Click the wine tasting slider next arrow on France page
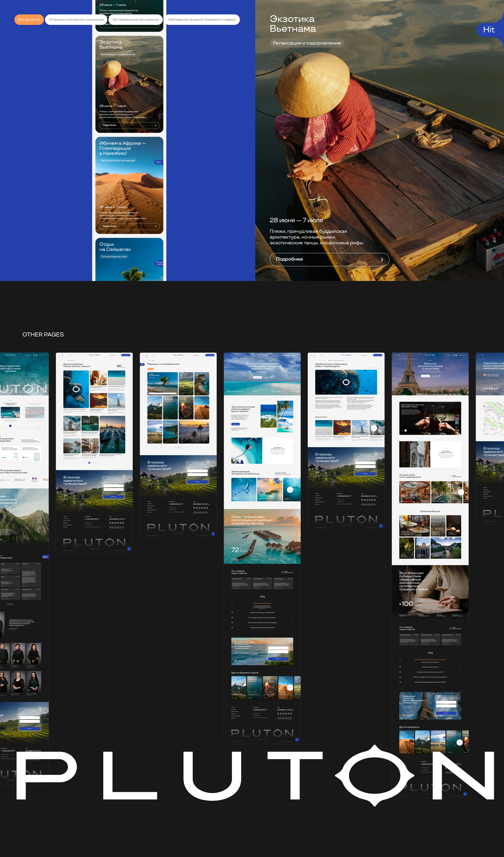The image size is (504, 857). point(405,430)
